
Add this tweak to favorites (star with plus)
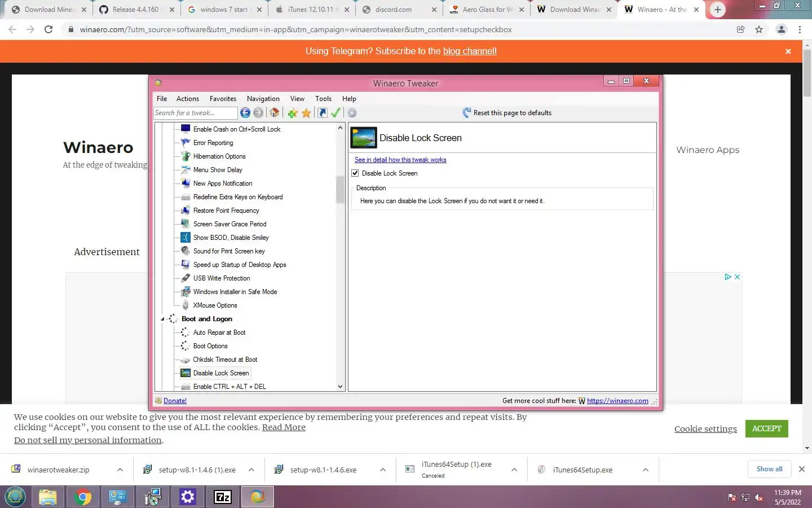293,113
